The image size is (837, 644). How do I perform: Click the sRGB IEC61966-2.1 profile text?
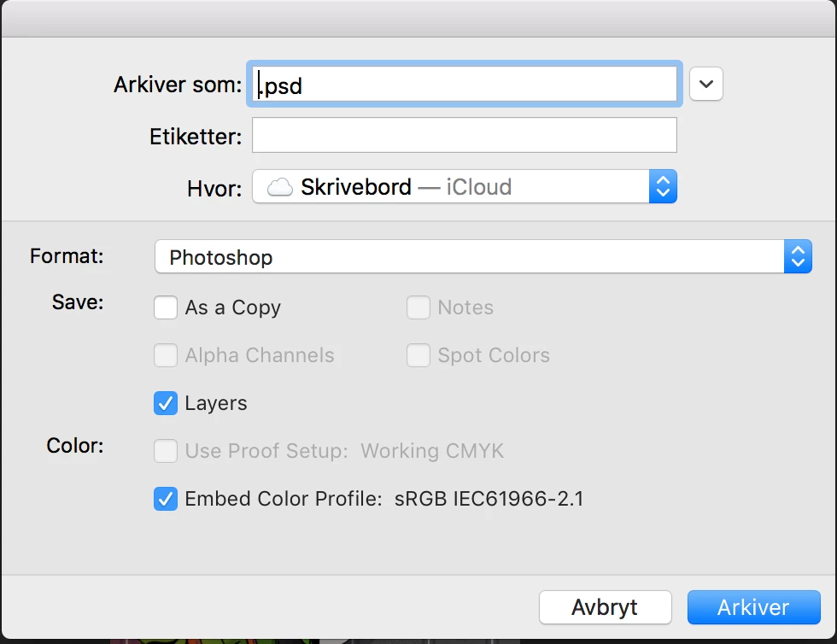pyautogui.click(x=489, y=499)
